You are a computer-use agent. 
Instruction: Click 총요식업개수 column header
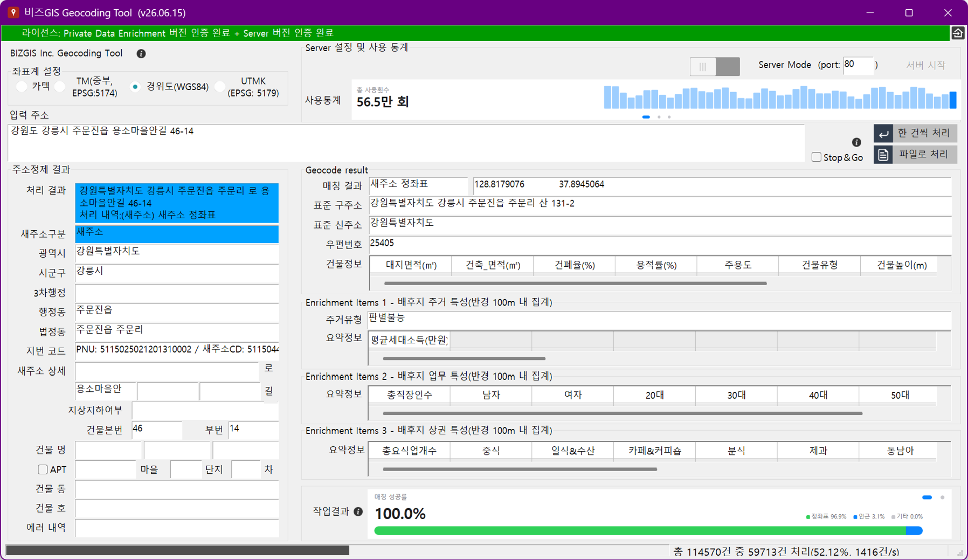pyautogui.click(x=410, y=451)
